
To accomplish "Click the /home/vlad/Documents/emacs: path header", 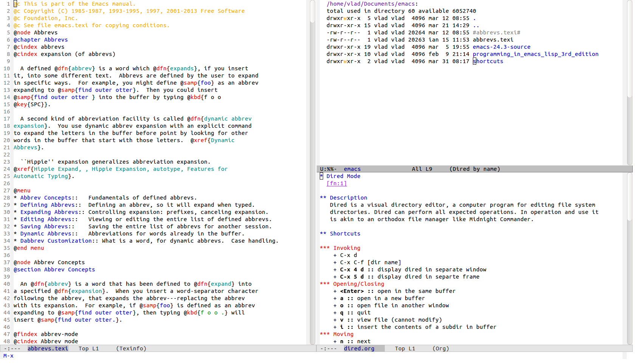I will (372, 4).
